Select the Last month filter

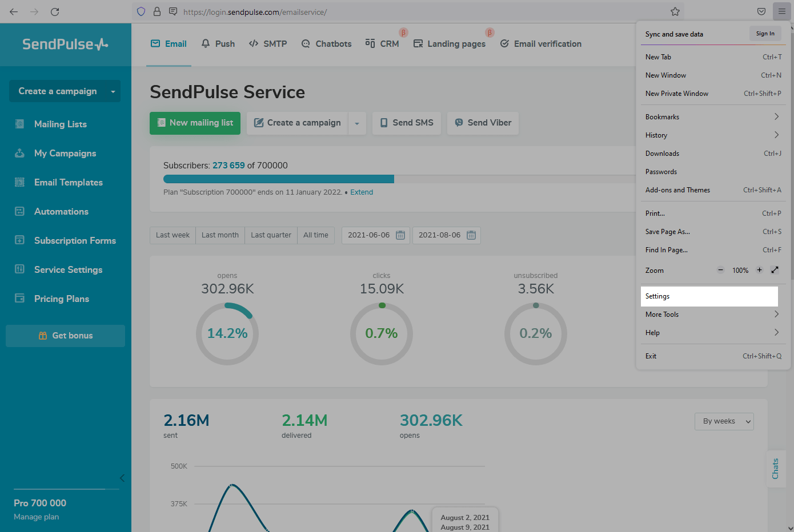click(x=220, y=235)
